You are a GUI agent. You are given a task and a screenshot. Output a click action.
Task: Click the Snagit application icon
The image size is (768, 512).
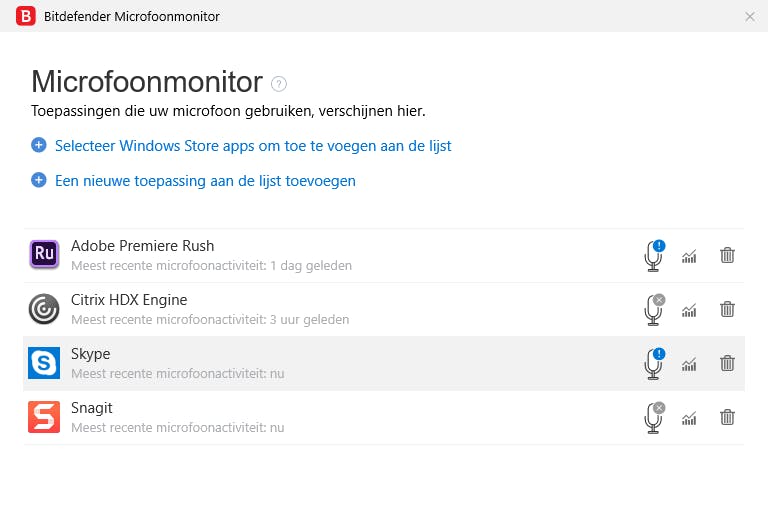pos(44,417)
